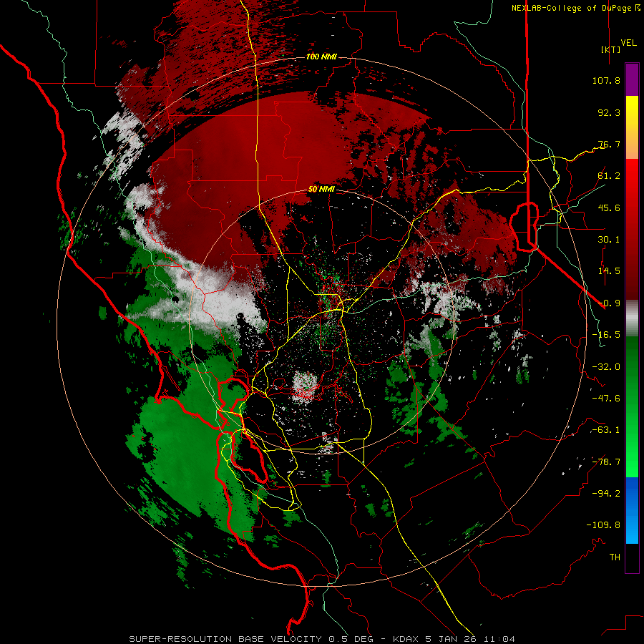Click the purple segment of the color bar
This screenshot has width=644, height=644.
pyautogui.click(x=632, y=79)
